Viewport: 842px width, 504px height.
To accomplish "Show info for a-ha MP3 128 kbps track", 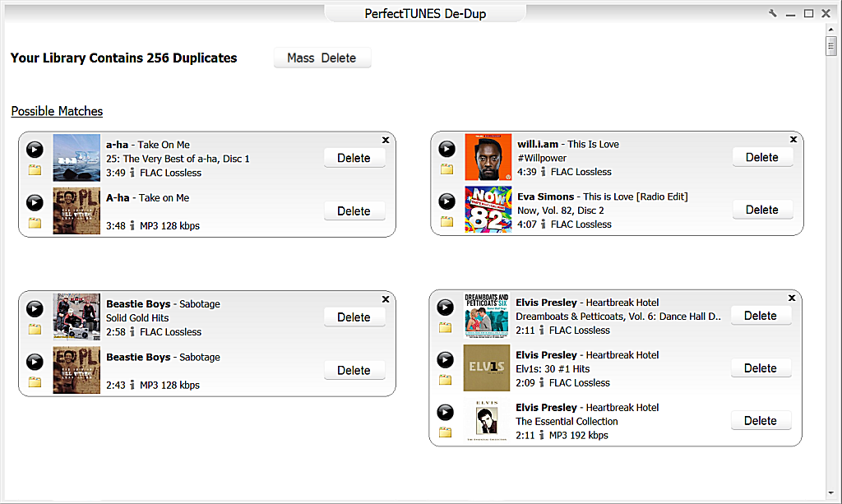I will coord(131,226).
